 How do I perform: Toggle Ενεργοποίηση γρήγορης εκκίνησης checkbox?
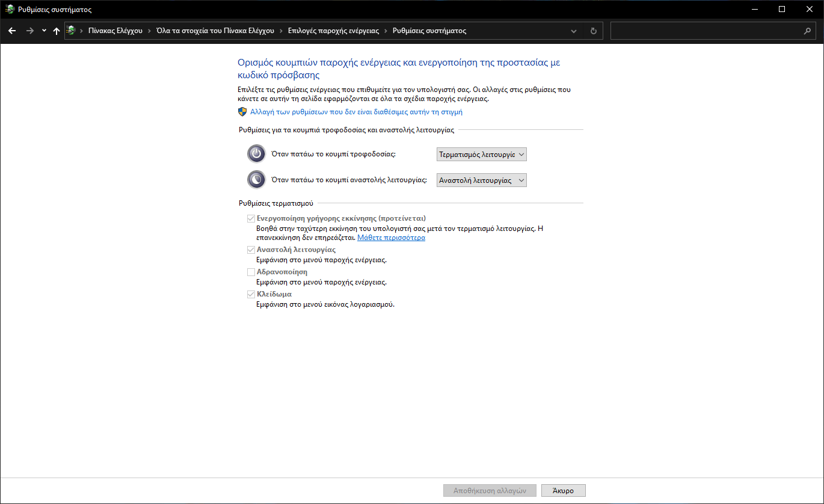click(x=251, y=218)
